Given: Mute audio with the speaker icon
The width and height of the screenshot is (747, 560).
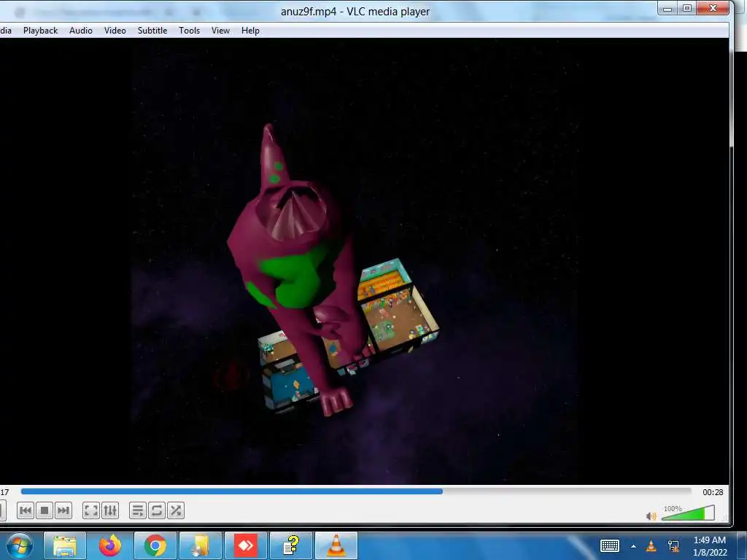Looking at the screenshot, I should coord(651,516).
